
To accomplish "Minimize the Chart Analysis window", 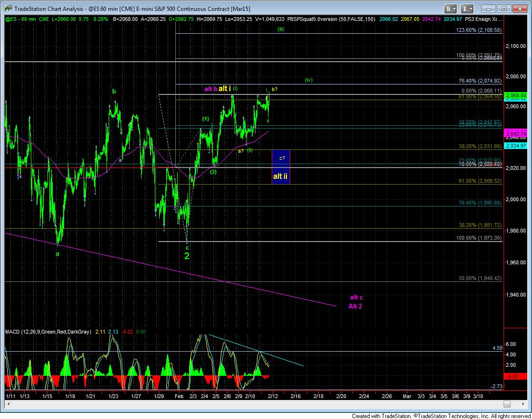I will 489,9.
